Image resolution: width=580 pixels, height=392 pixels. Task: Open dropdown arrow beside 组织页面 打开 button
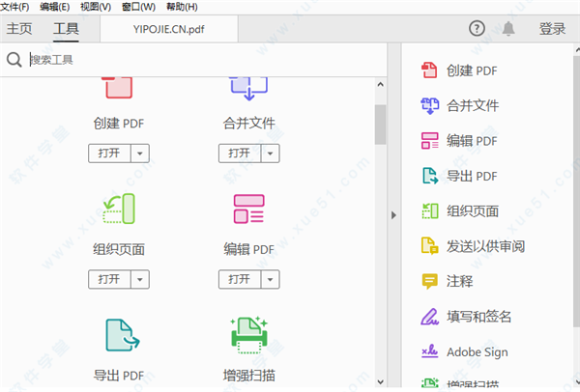click(x=140, y=279)
